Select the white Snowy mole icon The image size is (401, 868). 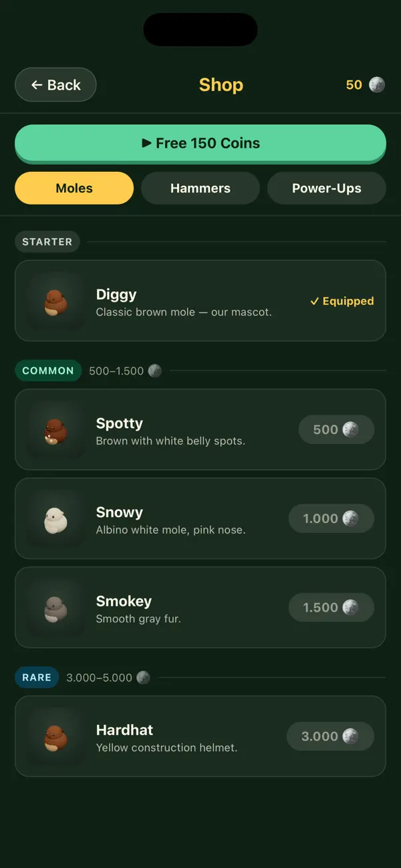point(56,519)
